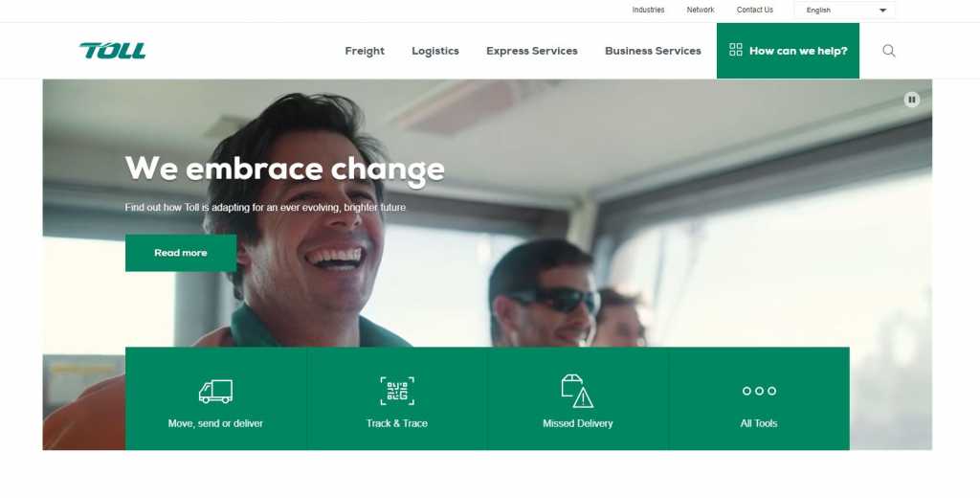Viewport: 980px width, 498px height.
Task: Click the How can we help? button
Action: click(x=788, y=51)
